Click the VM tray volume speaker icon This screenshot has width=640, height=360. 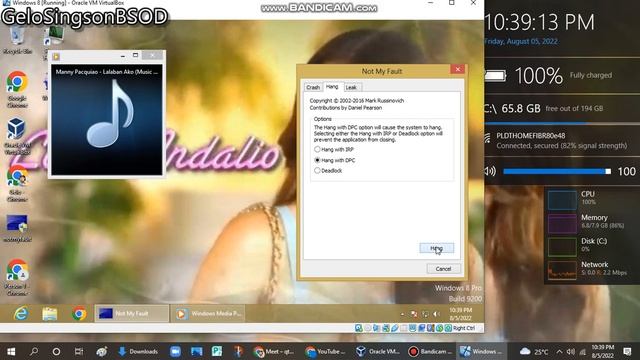[x=436, y=313]
